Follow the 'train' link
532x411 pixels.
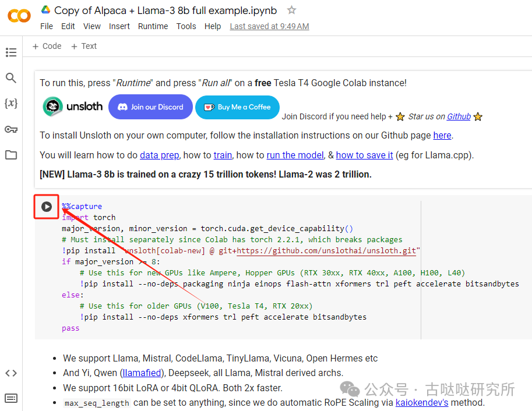[223, 155]
